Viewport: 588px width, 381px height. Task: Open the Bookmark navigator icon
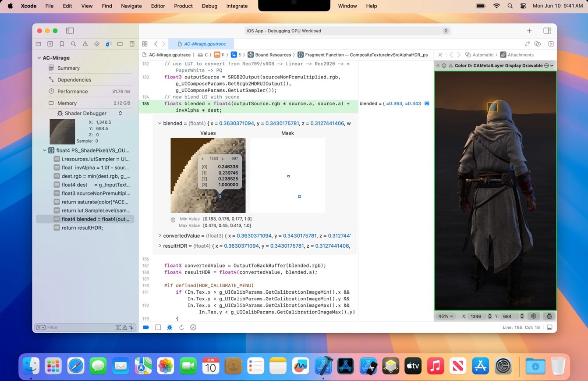point(62,44)
